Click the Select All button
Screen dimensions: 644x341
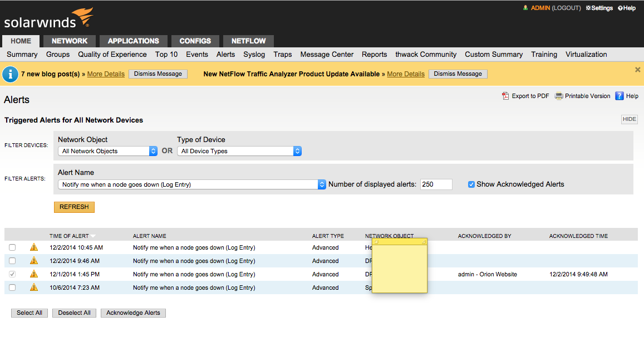tap(30, 313)
